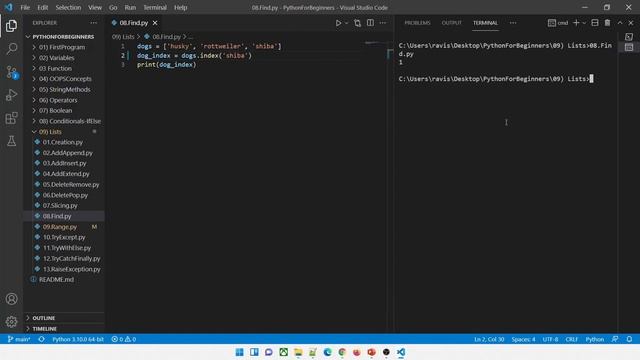Switch to the PROBLEMS panel tab

coord(417,23)
